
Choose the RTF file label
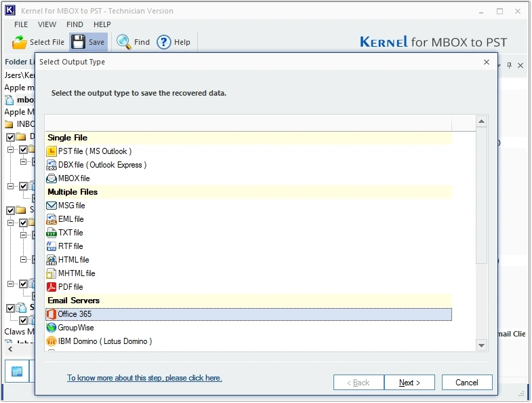point(70,246)
